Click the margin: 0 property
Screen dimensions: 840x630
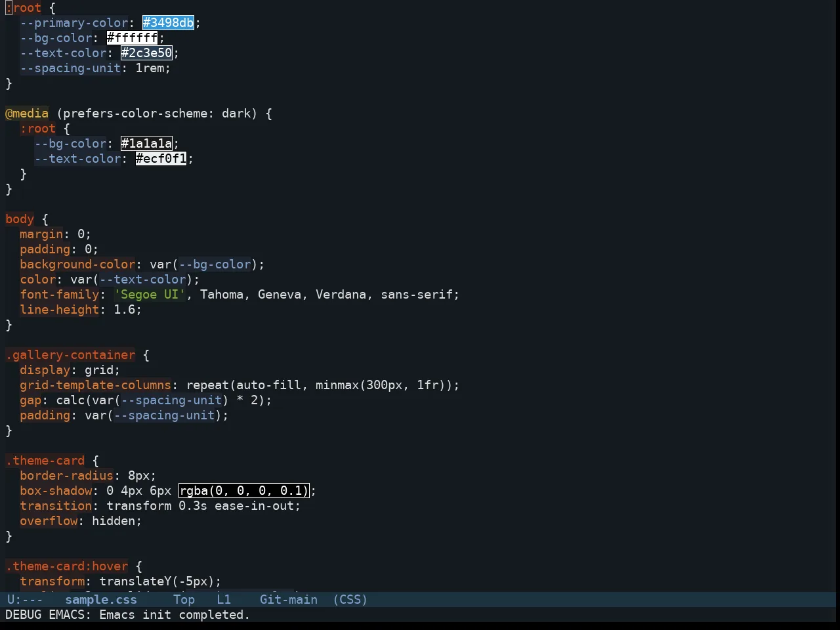(x=56, y=234)
